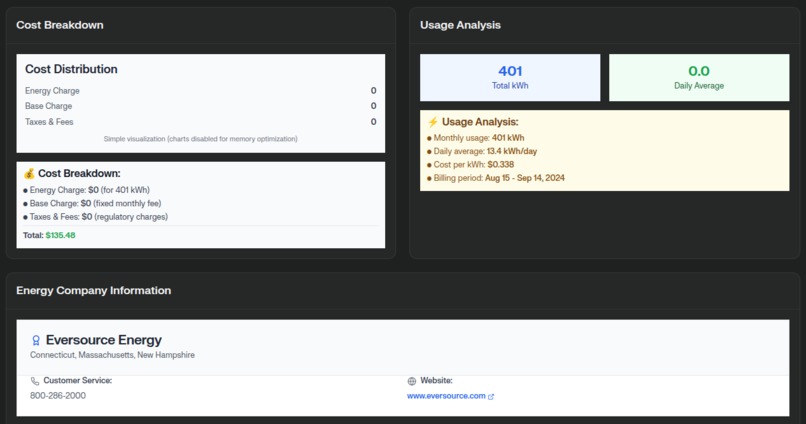Click the Base Charge row in Cost Distribution
This screenshot has width=806, height=424.
coord(200,106)
